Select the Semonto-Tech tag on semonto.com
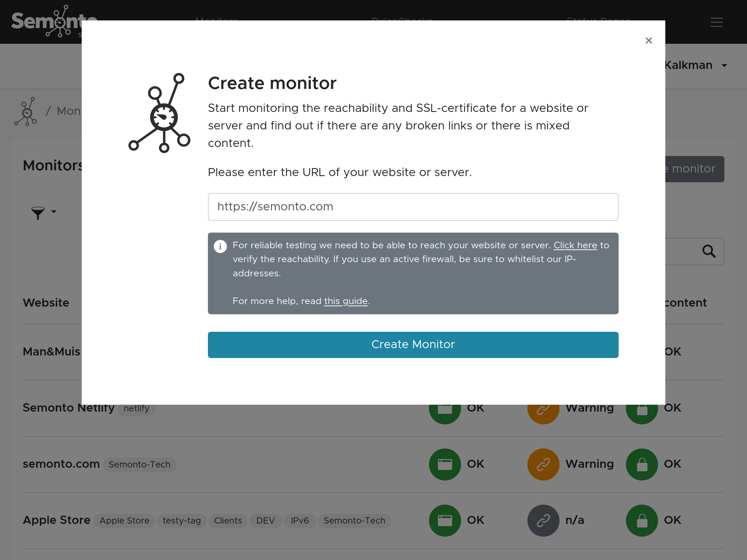The image size is (747, 560). 139,464
